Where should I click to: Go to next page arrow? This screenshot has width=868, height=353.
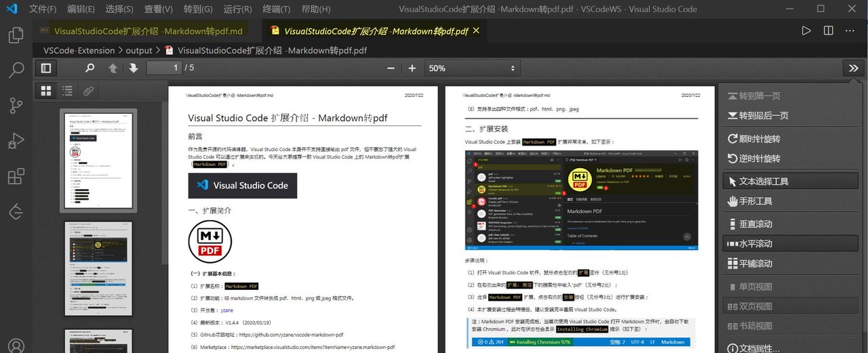tap(134, 68)
